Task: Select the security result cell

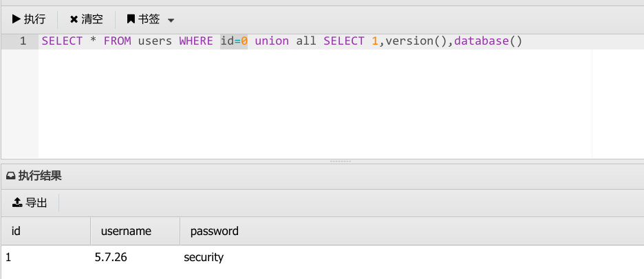Action: (204, 257)
